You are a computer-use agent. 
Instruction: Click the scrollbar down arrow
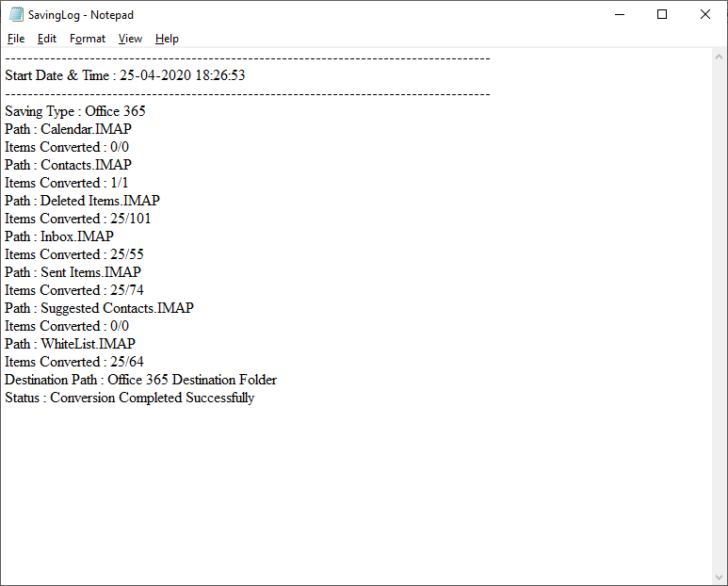coord(719,578)
